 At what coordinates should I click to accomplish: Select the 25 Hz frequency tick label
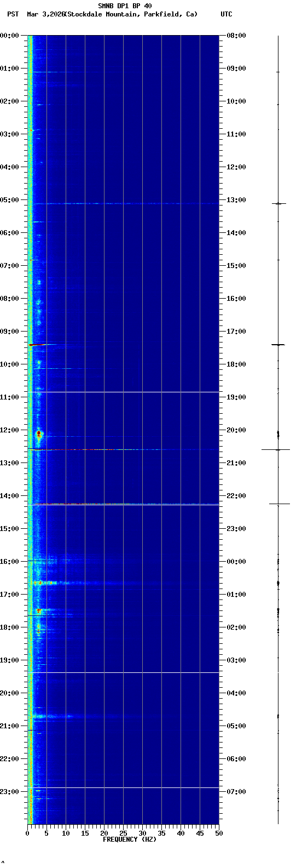(x=123, y=833)
